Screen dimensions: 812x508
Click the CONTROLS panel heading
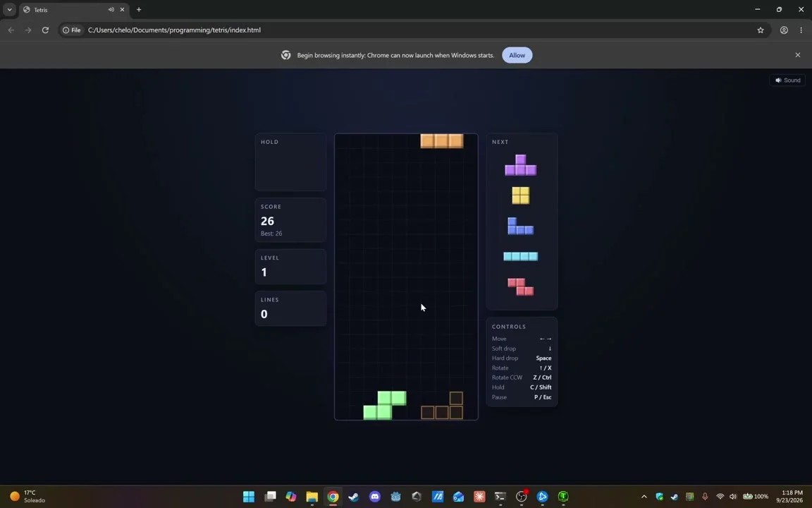coord(508,327)
